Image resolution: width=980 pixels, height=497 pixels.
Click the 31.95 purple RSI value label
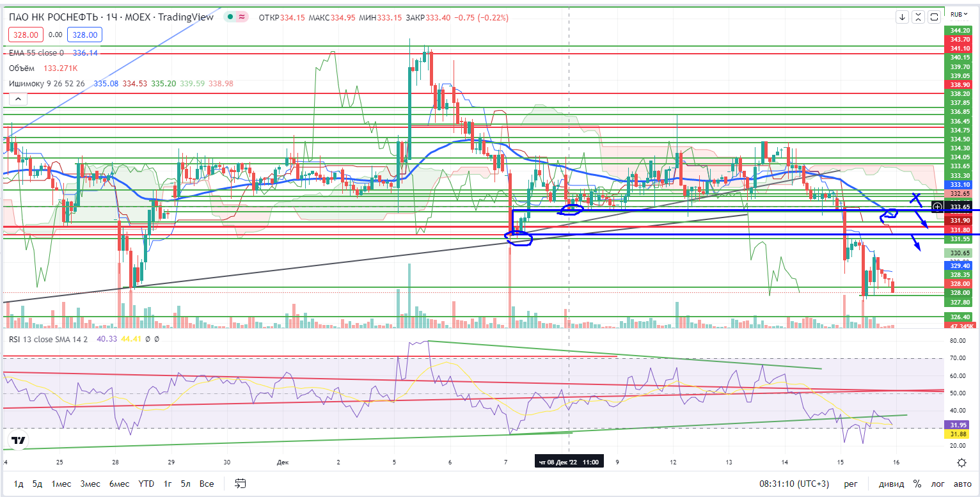(x=958, y=425)
